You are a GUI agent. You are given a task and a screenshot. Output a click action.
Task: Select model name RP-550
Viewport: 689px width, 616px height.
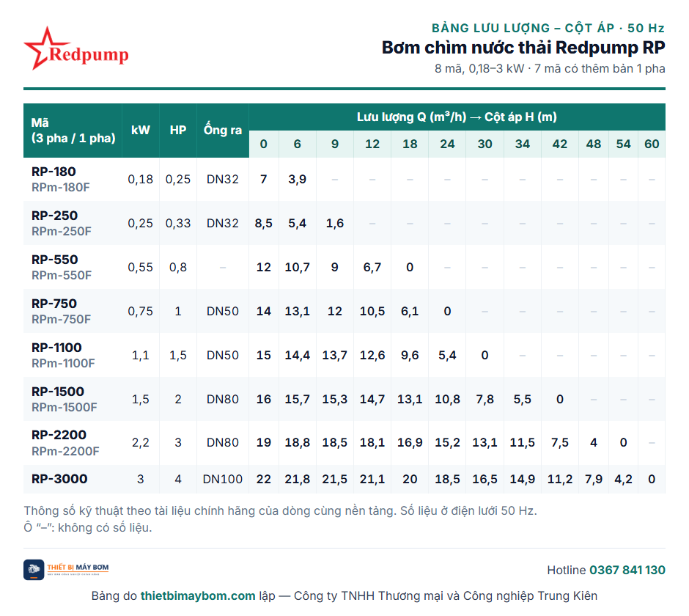pyautogui.click(x=54, y=260)
